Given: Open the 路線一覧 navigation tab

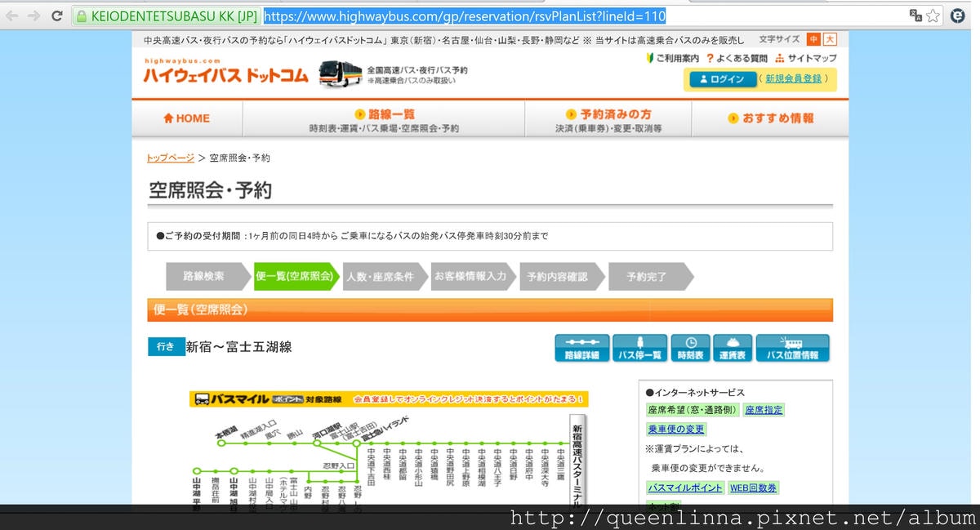Looking at the screenshot, I should point(384,119).
